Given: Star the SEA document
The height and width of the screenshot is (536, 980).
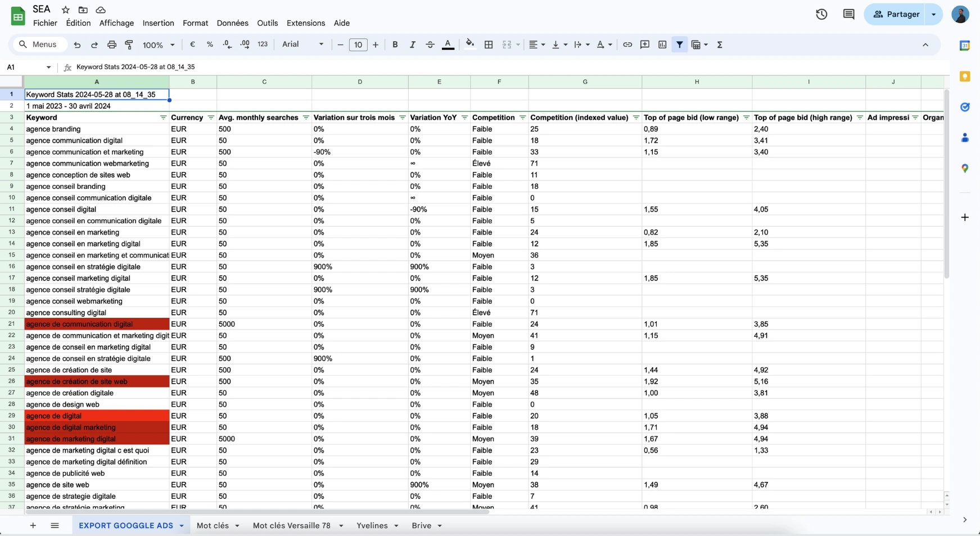Looking at the screenshot, I should click(66, 10).
